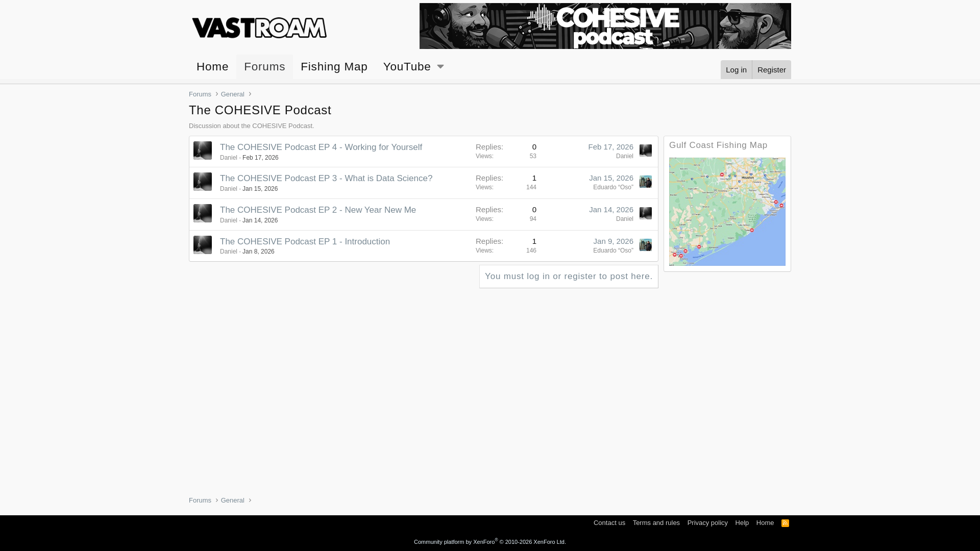Open the COHESIVE podcast banner
Screen dimensions: 980x551
coord(605,26)
